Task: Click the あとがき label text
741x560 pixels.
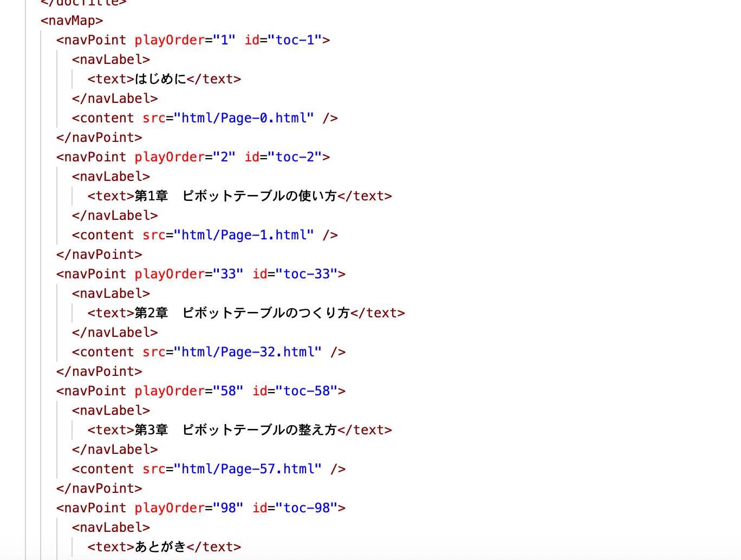Action: click(x=160, y=547)
